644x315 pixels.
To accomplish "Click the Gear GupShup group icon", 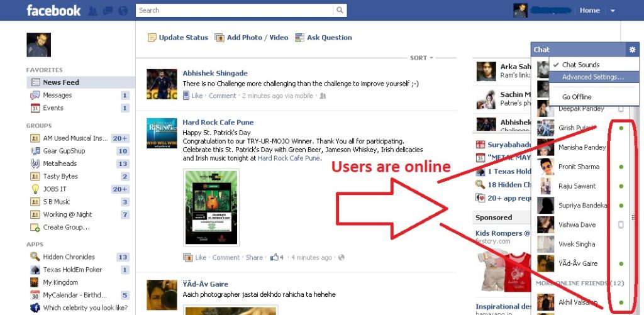I will (x=35, y=151).
